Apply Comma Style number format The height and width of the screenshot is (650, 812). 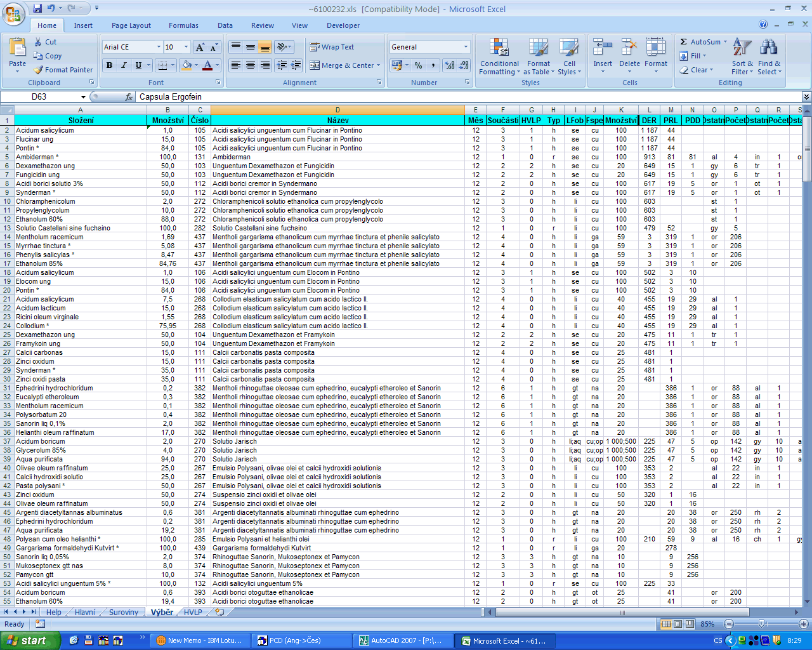[x=433, y=65]
